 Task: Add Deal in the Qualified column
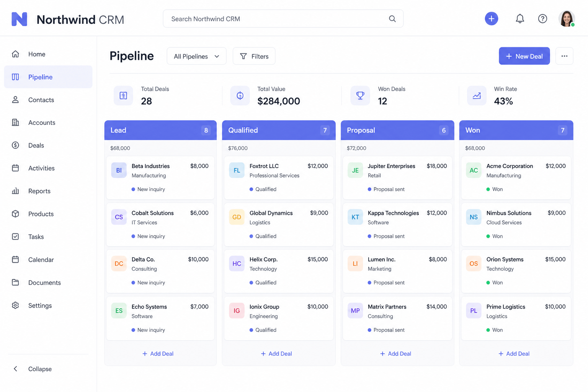point(276,354)
